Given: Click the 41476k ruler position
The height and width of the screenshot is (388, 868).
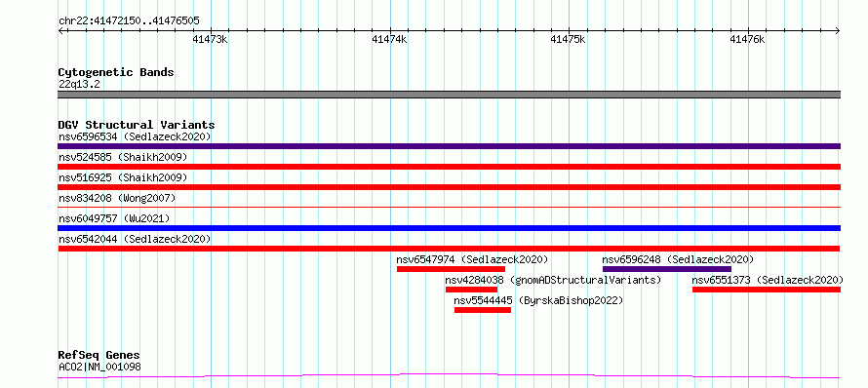Looking at the screenshot, I should (x=747, y=39).
